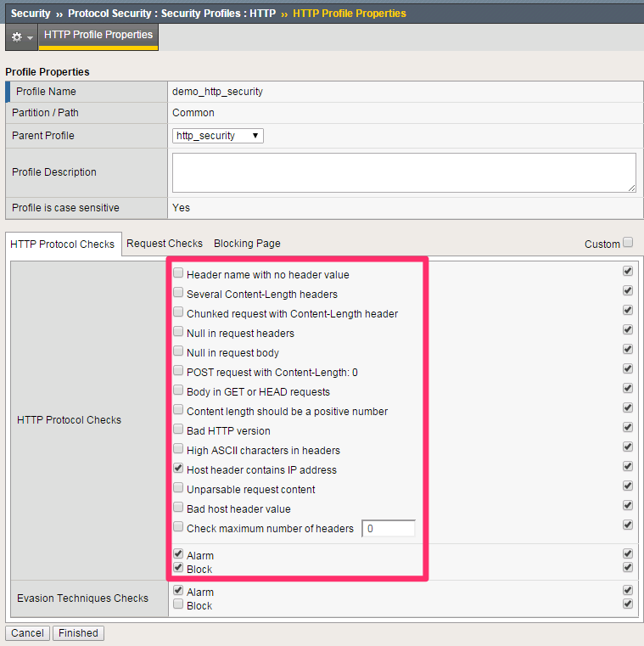Screen dimensions: 644x646
Task: Toggle custom checkbox for Bad host header value
Action: click(x=628, y=506)
